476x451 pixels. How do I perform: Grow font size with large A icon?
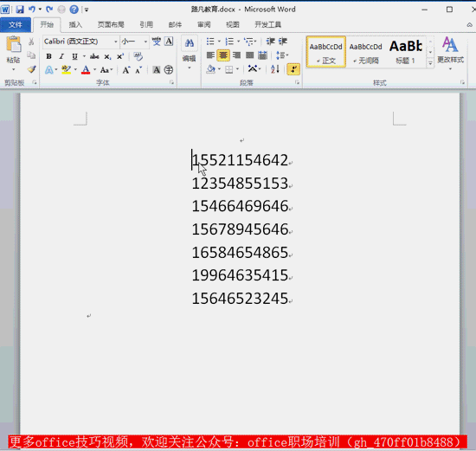click(x=126, y=70)
